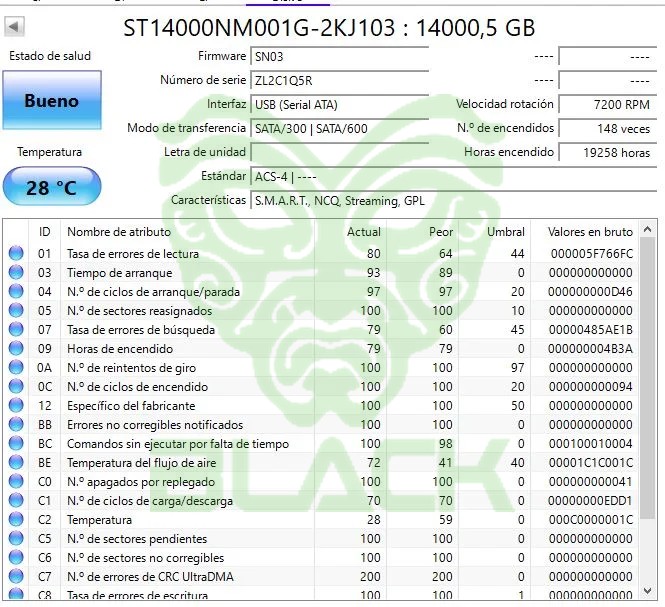The width and height of the screenshot is (665, 607).
Task: Click the 19258 horas field
Action: [x=608, y=152]
